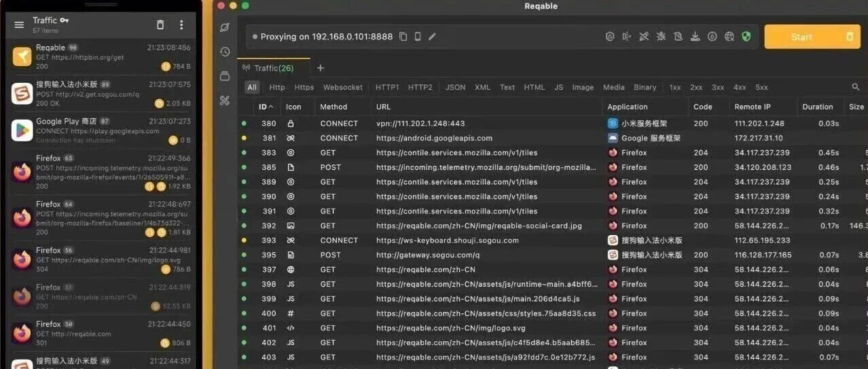Switch to the Traffic(26) tab

(x=274, y=68)
